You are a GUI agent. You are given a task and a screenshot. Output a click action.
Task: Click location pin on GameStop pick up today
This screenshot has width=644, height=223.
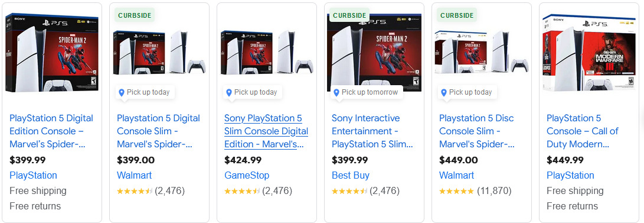coord(229,93)
